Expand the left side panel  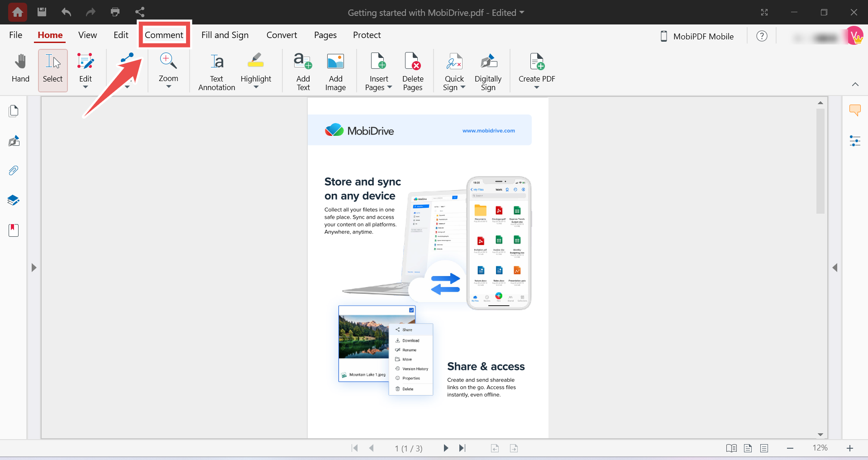(x=33, y=268)
